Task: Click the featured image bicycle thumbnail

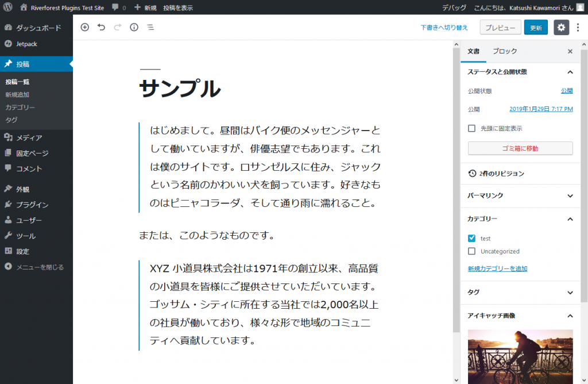Action: [520, 356]
